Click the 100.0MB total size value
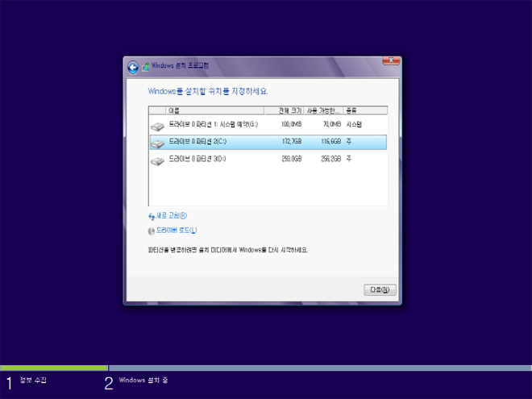Screen dimensions: 532x399 (x=291, y=124)
